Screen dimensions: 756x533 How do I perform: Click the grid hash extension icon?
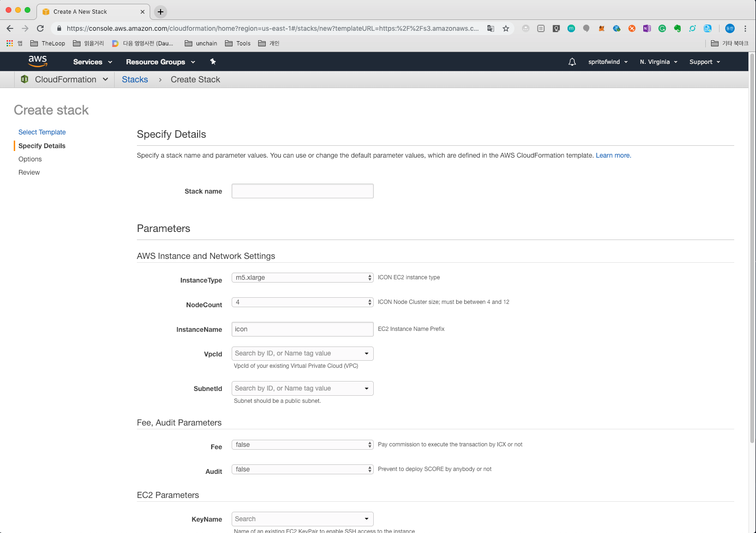541,28
